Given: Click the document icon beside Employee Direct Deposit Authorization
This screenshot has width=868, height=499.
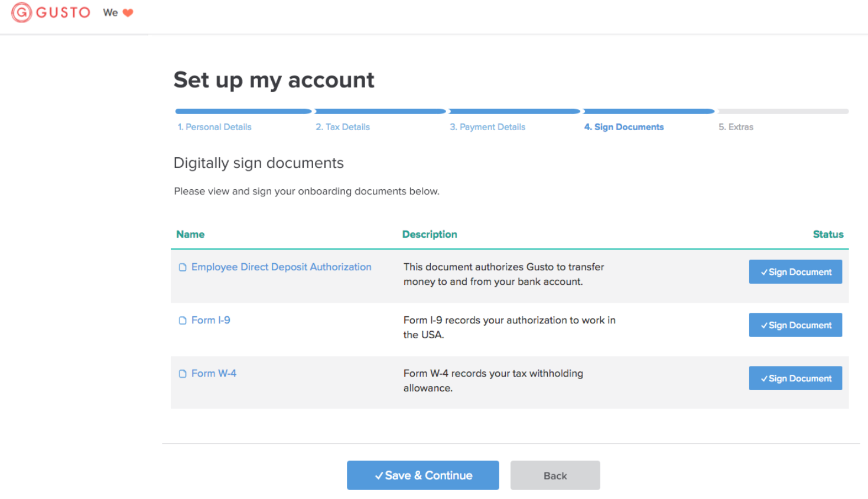Looking at the screenshot, I should coord(183,267).
